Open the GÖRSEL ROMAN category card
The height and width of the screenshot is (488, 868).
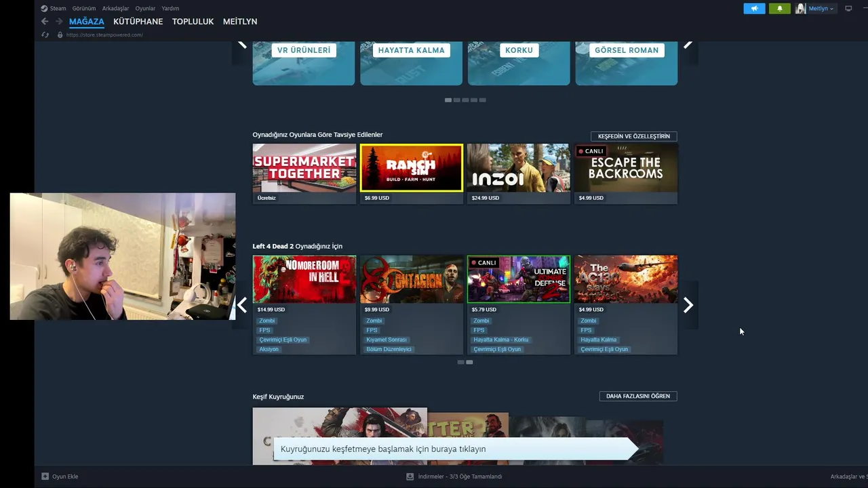(627, 63)
